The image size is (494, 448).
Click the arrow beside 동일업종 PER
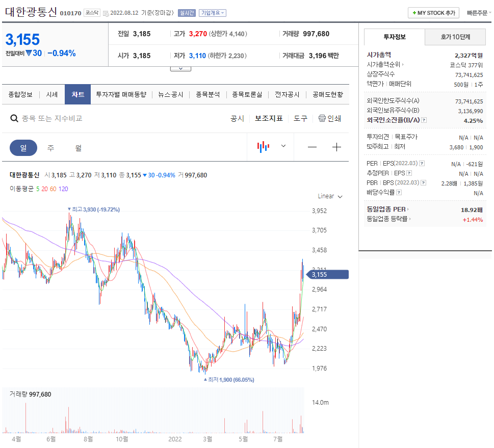[408, 209]
